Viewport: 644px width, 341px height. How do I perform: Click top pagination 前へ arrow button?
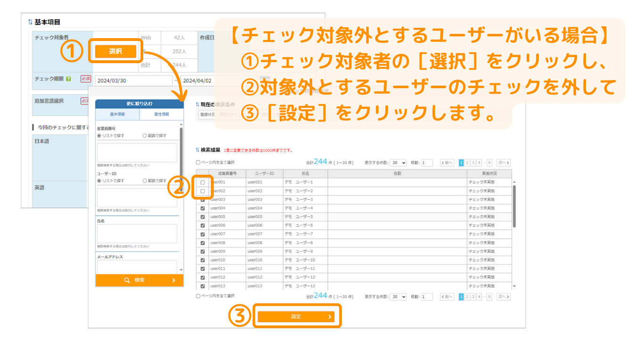pos(447,163)
